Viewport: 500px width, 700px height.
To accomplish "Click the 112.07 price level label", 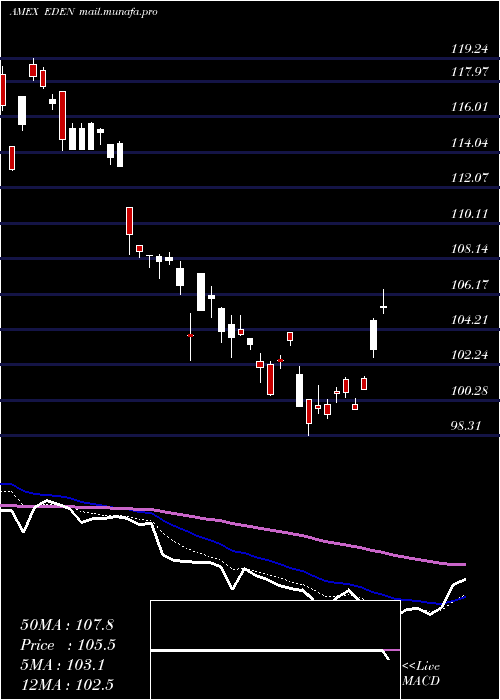I will tap(469, 178).
